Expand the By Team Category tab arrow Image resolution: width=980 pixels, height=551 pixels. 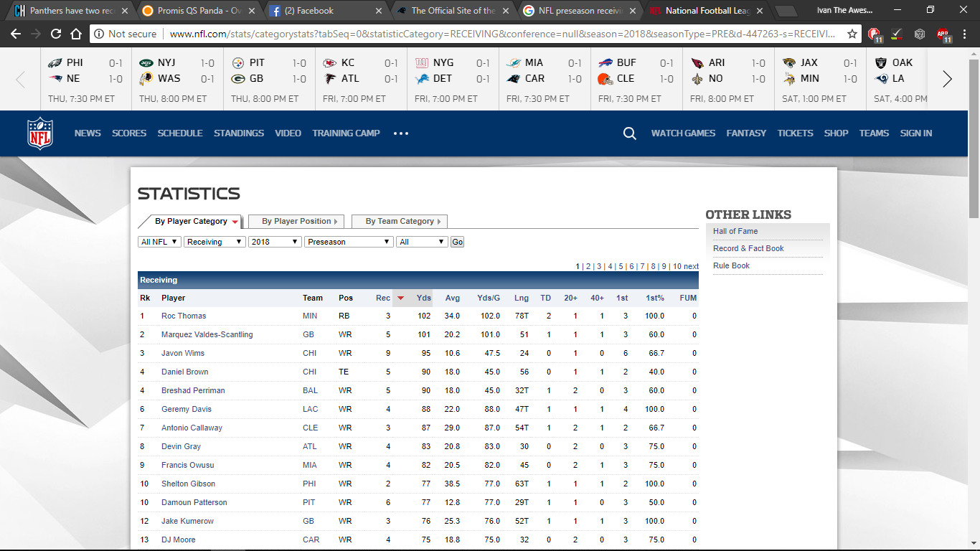click(438, 222)
